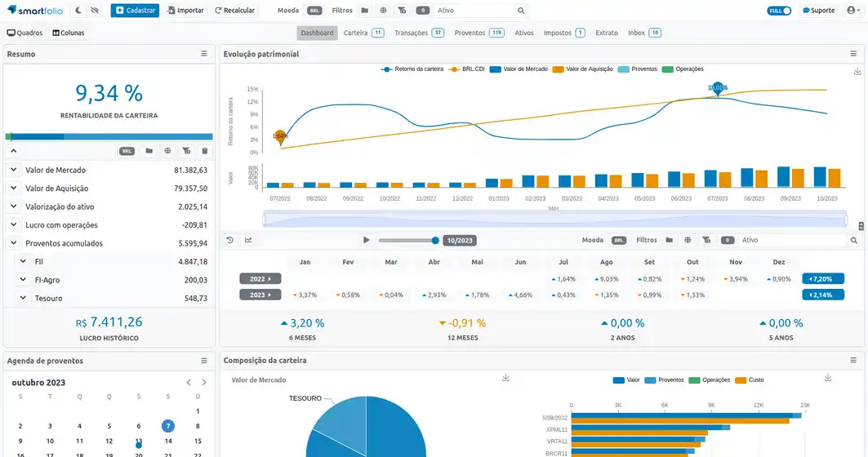
Task: Open Evolução patrimonial panel menu
Action: (853, 54)
